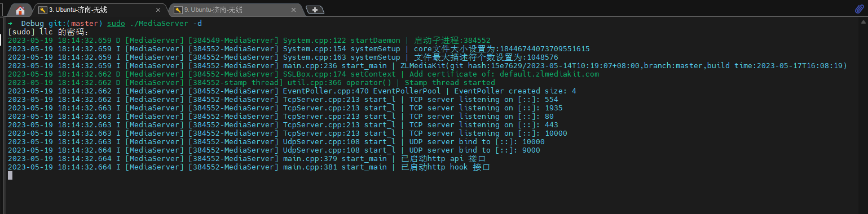Click the paperclip attachment icon
Screen dimensions: 868x214
(x=860, y=10)
